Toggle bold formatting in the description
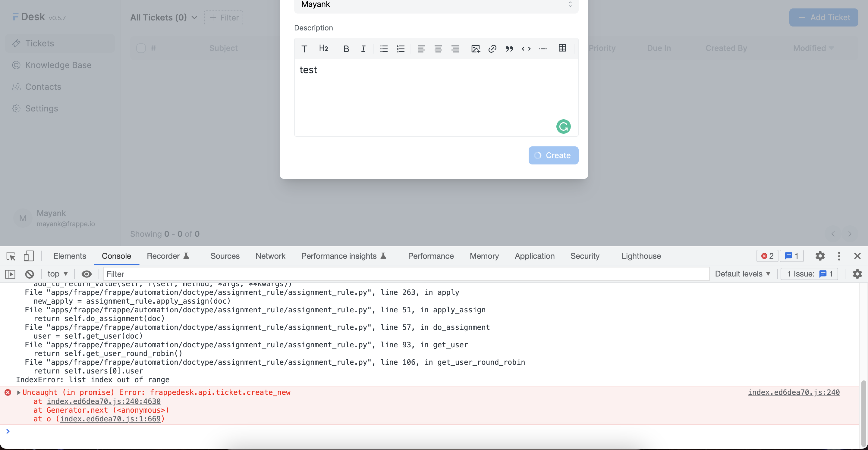The height and width of the screenshot is (450, 868). 346,48
